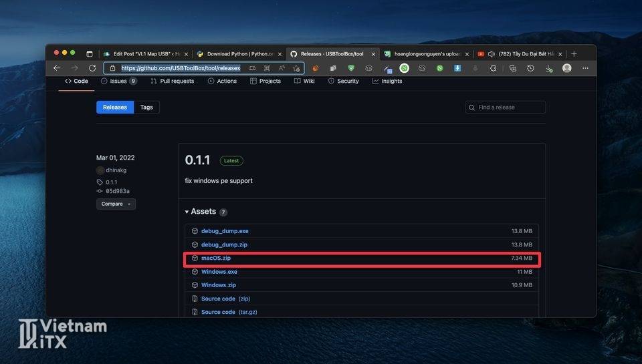The image size is (642, 364).
Task: Select the Releases toggle button
Action: (115, 108)
